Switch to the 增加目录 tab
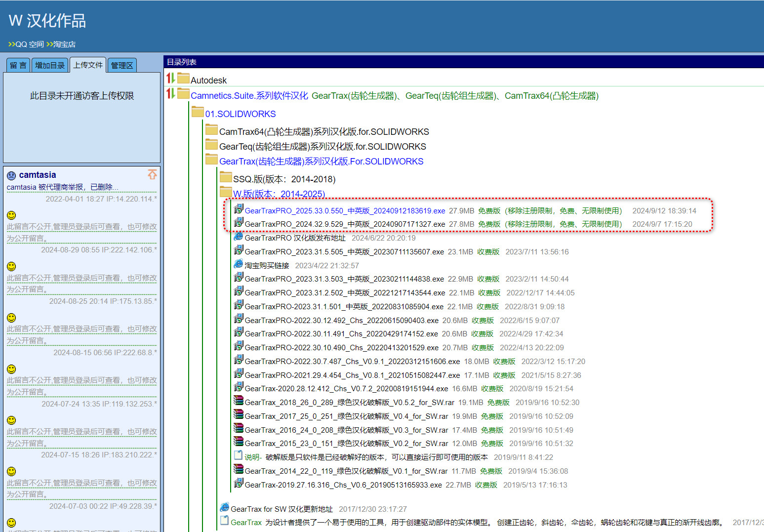Image resolution: width=764 pixels, height=532 pixels. coord(50,65)
